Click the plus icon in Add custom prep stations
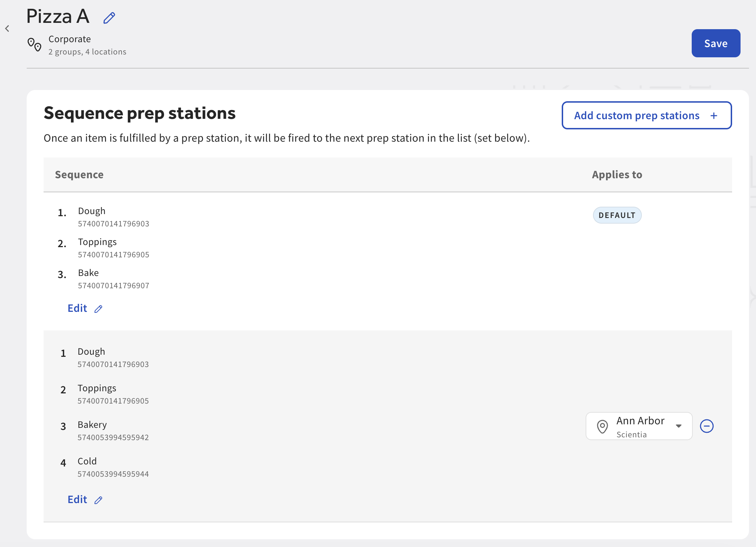 pos(713,116)
